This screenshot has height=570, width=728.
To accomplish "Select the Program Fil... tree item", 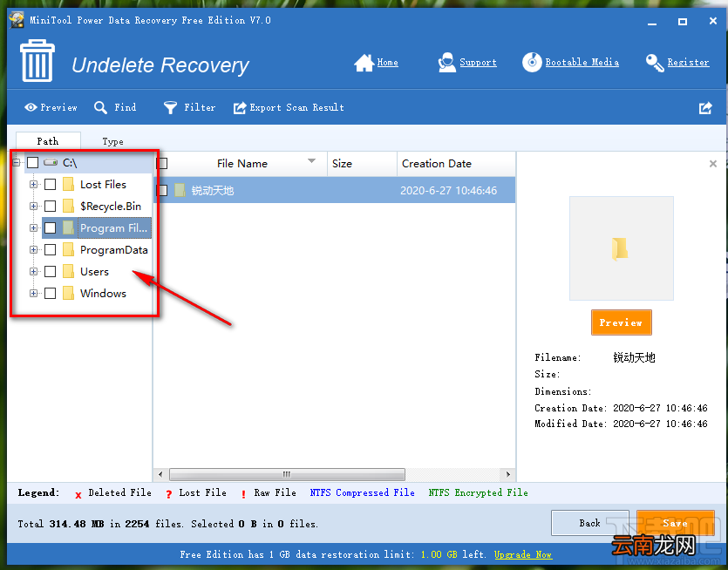I will 113,227.
